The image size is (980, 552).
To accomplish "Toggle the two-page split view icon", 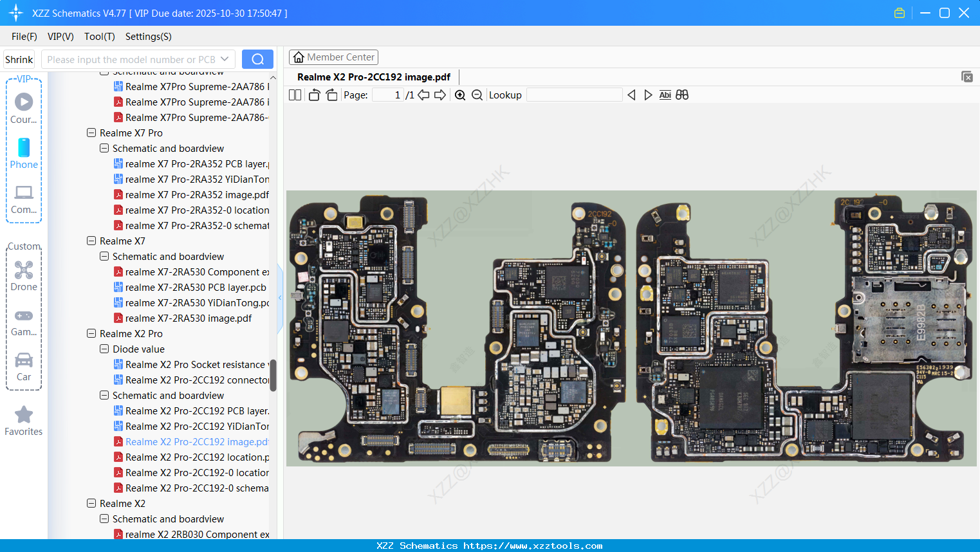I will click(295, 95).
